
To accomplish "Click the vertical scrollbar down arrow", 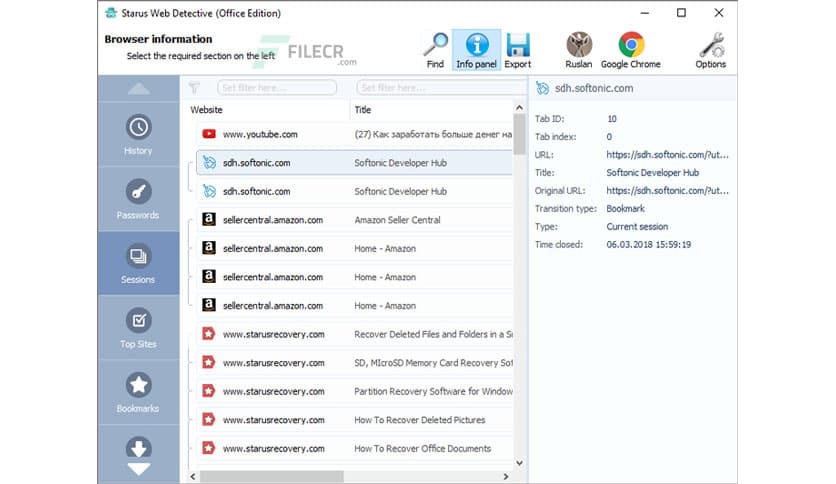I will pos(519,463).
